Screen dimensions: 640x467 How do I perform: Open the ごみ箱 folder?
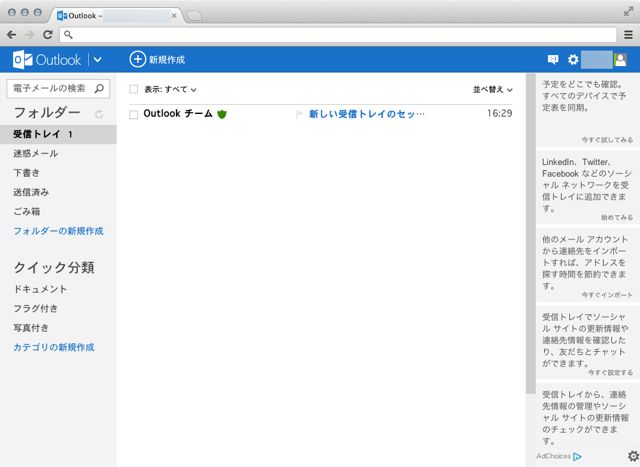(x=27, y=211)
